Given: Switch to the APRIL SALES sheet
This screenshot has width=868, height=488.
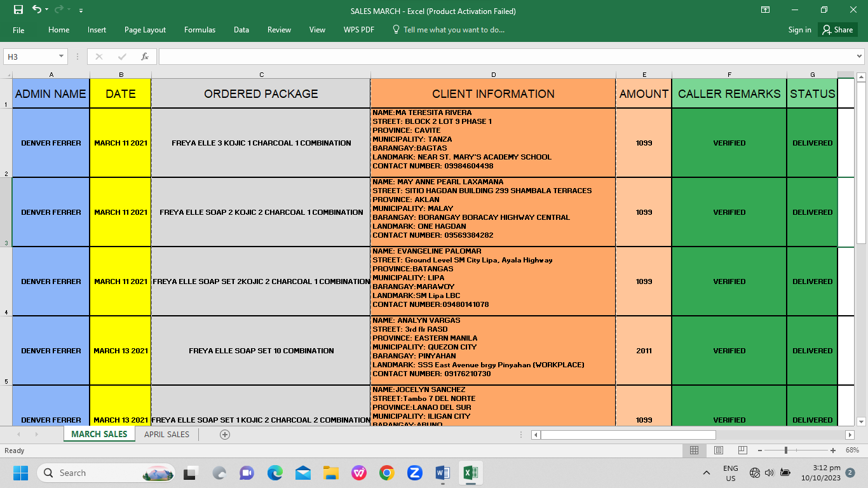Looking at the screenshot, I should 166,435.
